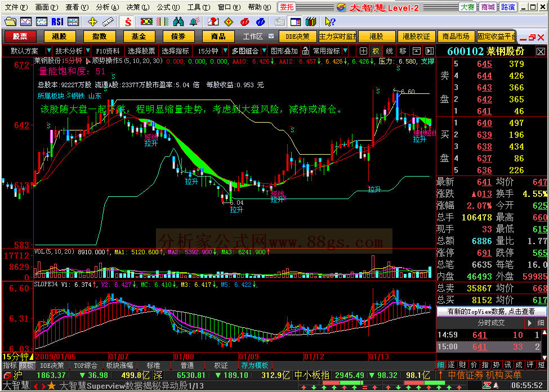The height and width of the screenshot is (392, 549).
Task: Select the ruler measure tool
Action: pos(108,22)
